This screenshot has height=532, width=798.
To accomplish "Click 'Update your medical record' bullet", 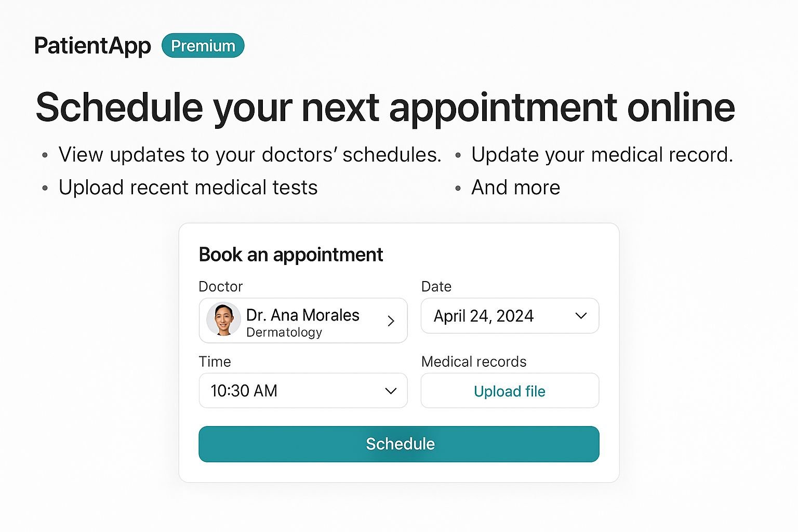I will click(602, 155).
